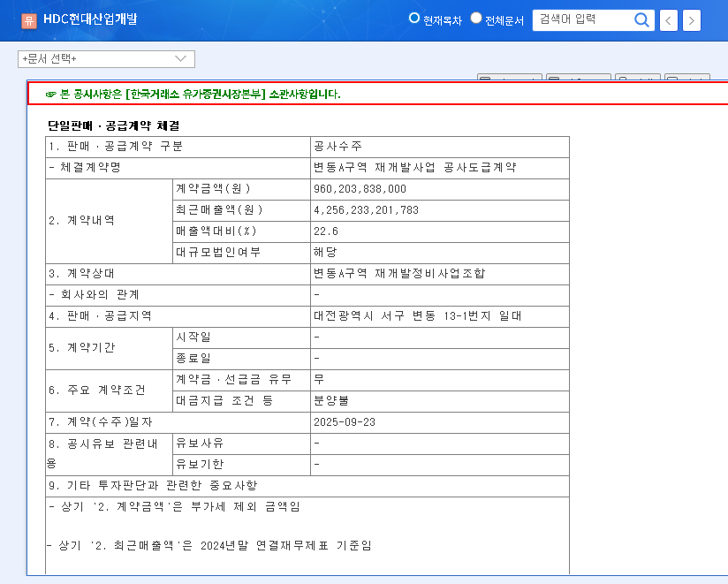Screen dimensions: 728x584
Task: Click the 4. 판매ㆍ공급지역 label
Action: [101, 315]
